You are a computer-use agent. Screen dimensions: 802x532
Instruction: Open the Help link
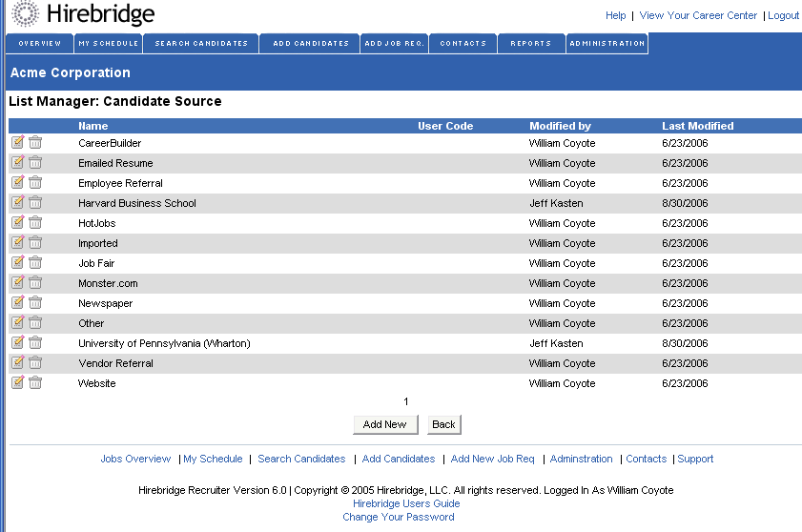pyautogui.click(x=615, y=15)
